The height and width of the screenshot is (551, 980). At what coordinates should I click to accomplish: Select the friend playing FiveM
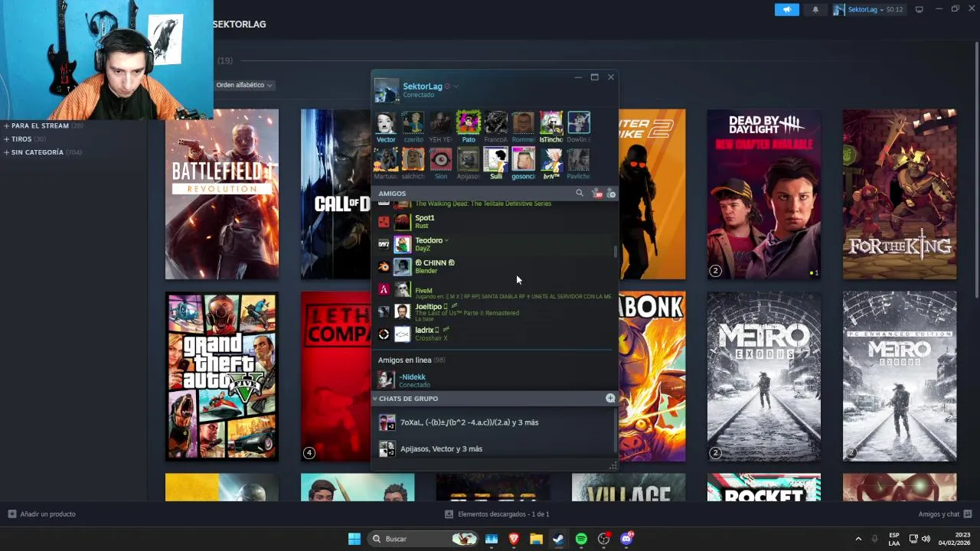pyautogui.click(x=495, y=289)
